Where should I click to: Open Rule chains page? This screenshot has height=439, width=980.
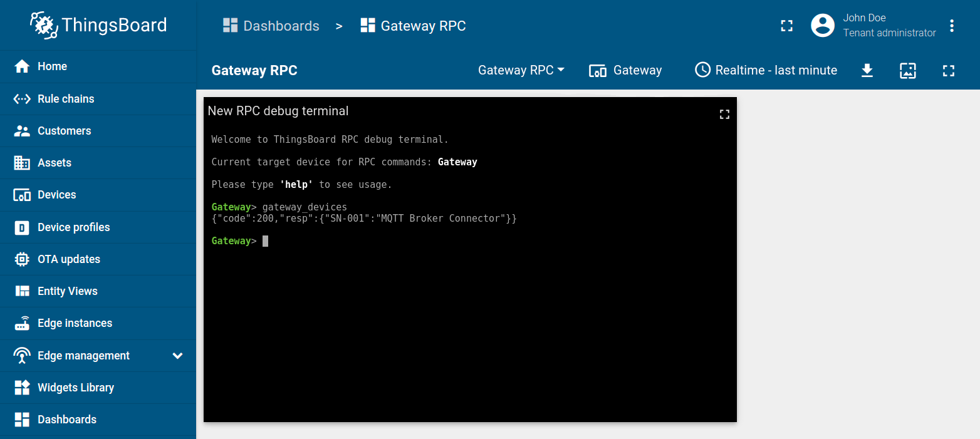(98, 99)
